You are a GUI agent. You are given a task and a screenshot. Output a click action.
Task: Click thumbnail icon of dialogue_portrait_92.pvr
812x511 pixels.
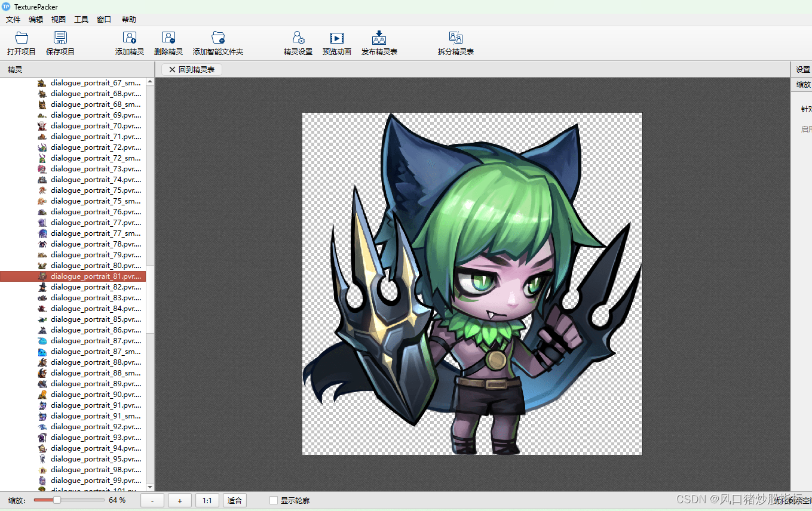coord(42,427)
